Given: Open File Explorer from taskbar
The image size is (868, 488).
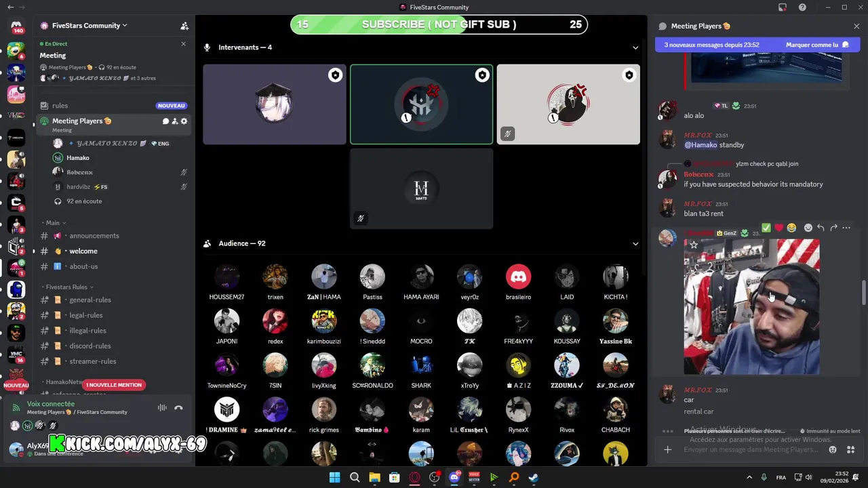Looking at the screenshot, I should coord(374,477).
